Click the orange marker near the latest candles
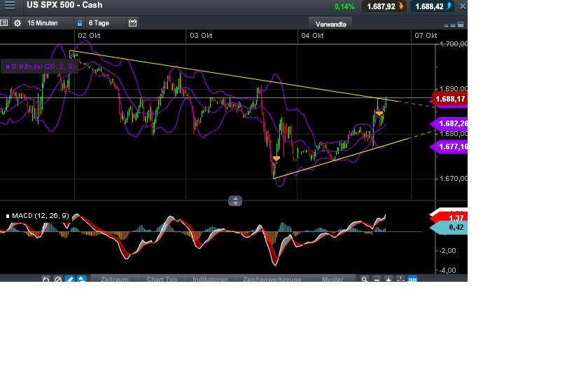Viewport: 588px width, 368px height. point(379,113)
